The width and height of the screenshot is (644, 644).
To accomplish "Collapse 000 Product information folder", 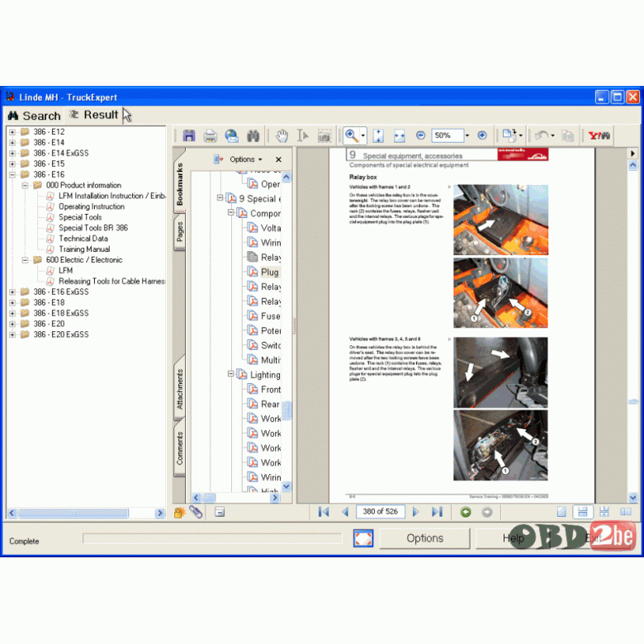I will pos(25,186).
